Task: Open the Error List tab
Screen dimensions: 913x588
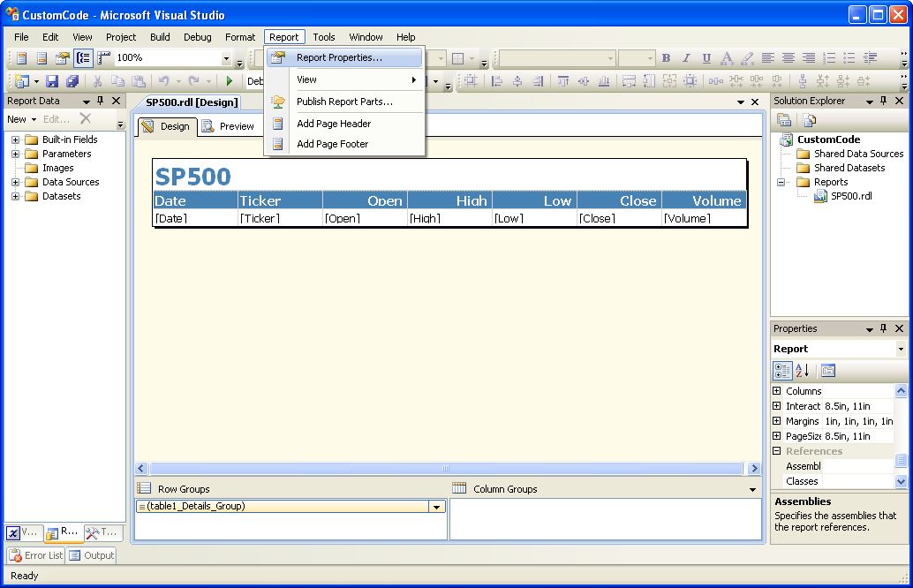Action: point(36,555)
